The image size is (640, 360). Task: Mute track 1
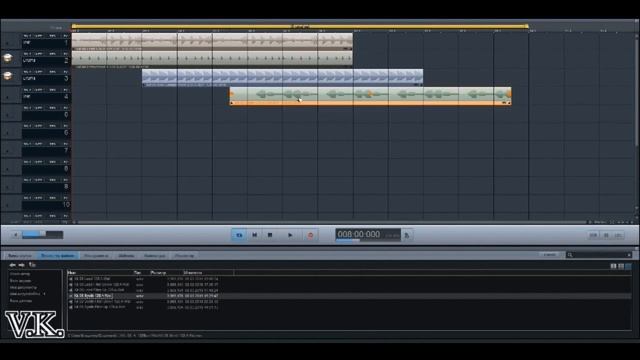[x=39, y=36]
